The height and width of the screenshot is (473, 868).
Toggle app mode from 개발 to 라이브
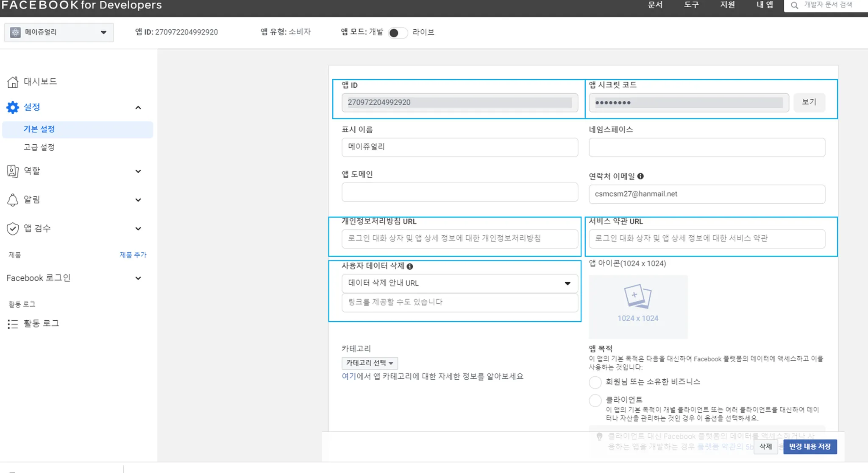(398, 33)
